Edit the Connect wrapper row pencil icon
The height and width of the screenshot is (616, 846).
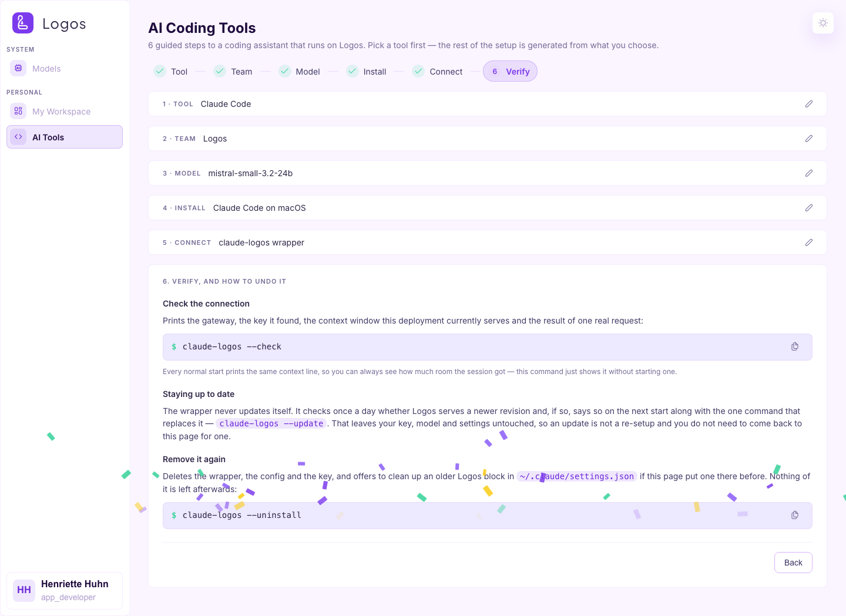[x=809, y=243]
